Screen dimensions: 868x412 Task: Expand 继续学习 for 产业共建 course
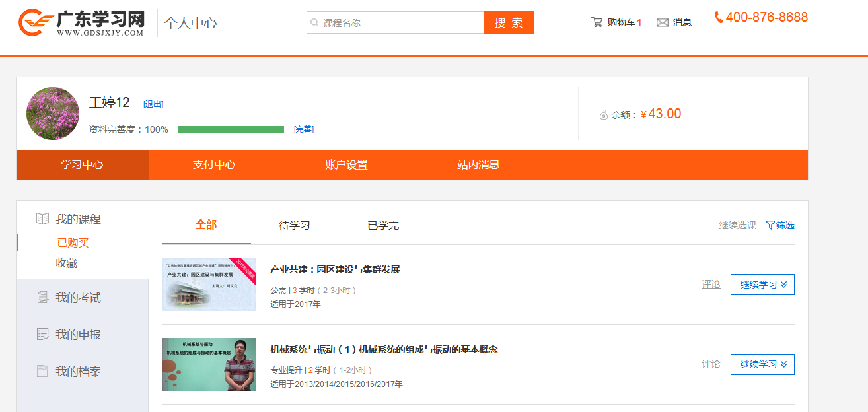762,285
